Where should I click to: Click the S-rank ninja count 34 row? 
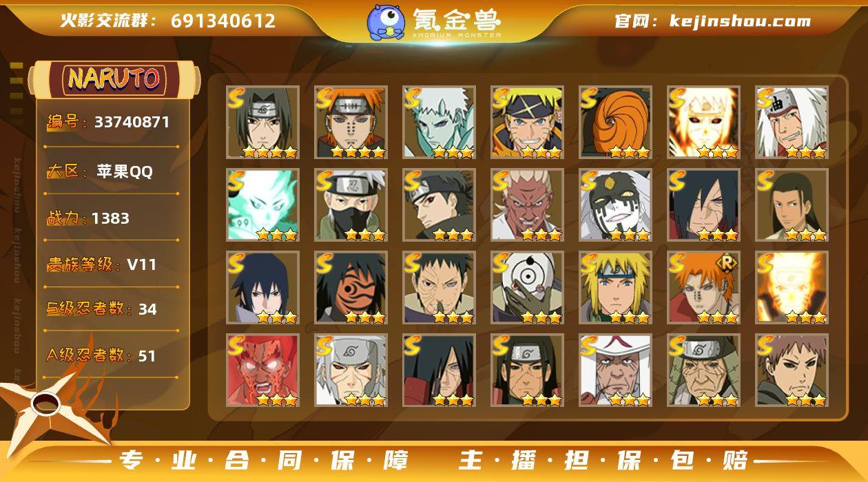(x=112, y=308)
